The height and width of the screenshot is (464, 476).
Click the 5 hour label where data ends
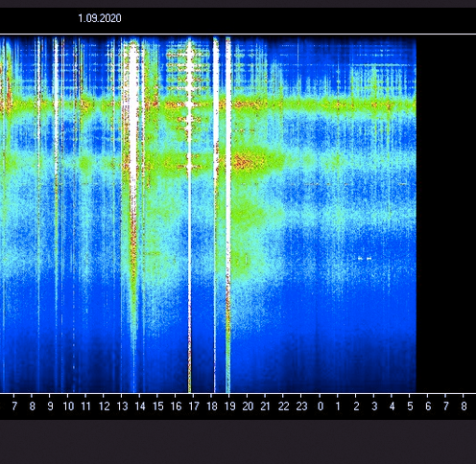(410, 406)
